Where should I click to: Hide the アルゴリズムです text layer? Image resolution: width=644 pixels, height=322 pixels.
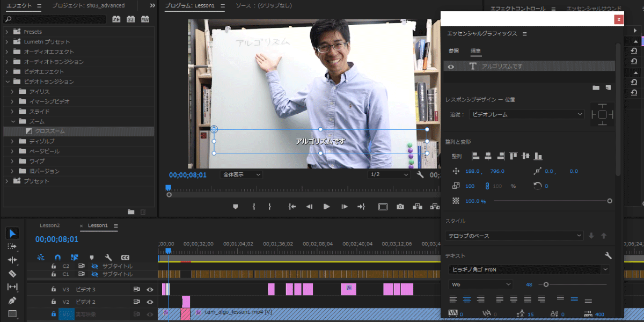pyautogui.click(x=451, y=67)
